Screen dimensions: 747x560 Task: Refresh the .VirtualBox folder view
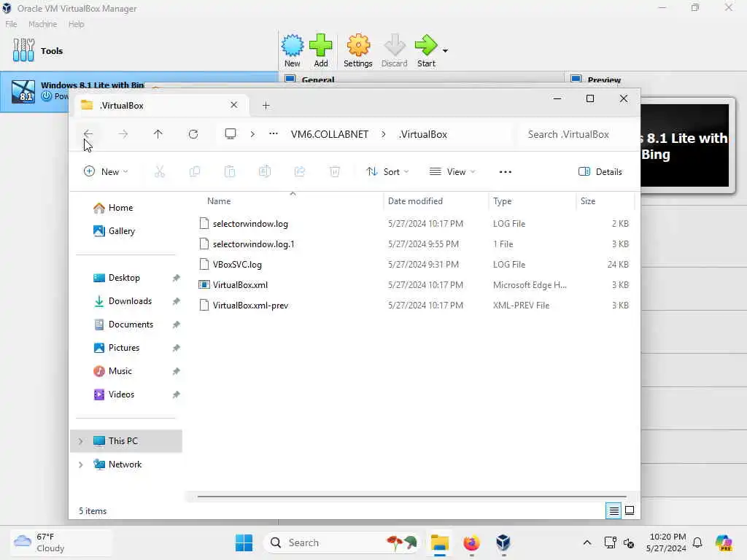pos(193,134)
